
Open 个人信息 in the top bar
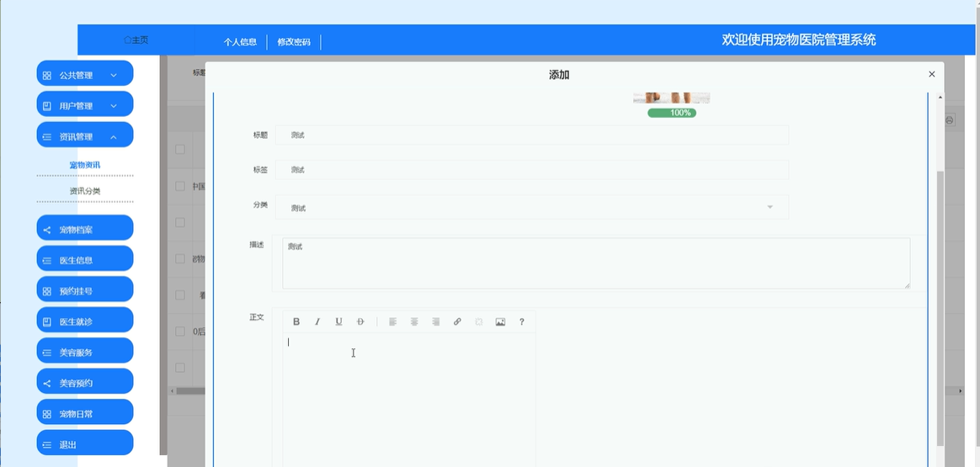pyautogui.click(x=240, y=42)
